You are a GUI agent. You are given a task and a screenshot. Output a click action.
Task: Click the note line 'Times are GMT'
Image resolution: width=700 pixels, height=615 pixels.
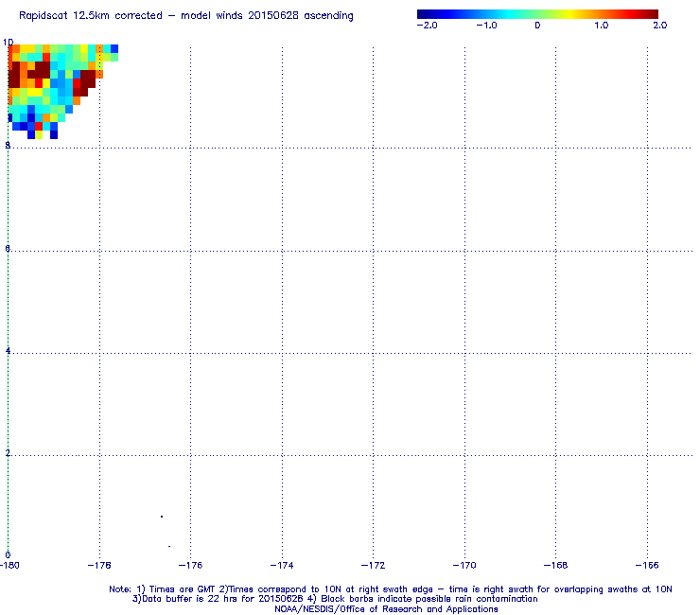pyautogui.click(x=183, y=589)
